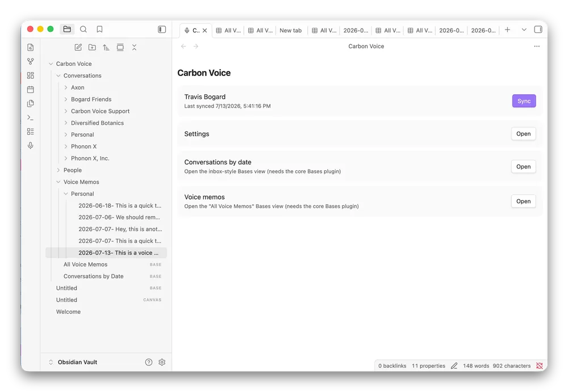Screen dimensions: 568x392
Task: Open the 2026-07-13- This is a voice note
Action: point(106,252)
